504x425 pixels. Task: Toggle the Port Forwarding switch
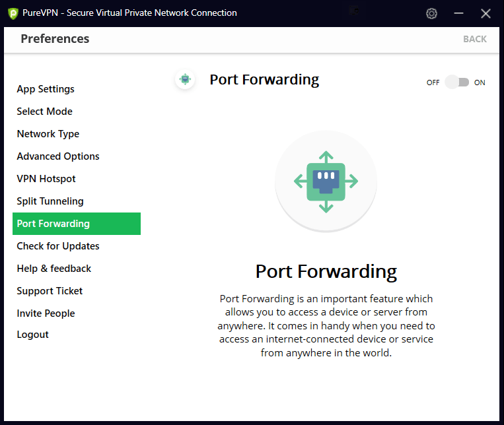point(456,82)
